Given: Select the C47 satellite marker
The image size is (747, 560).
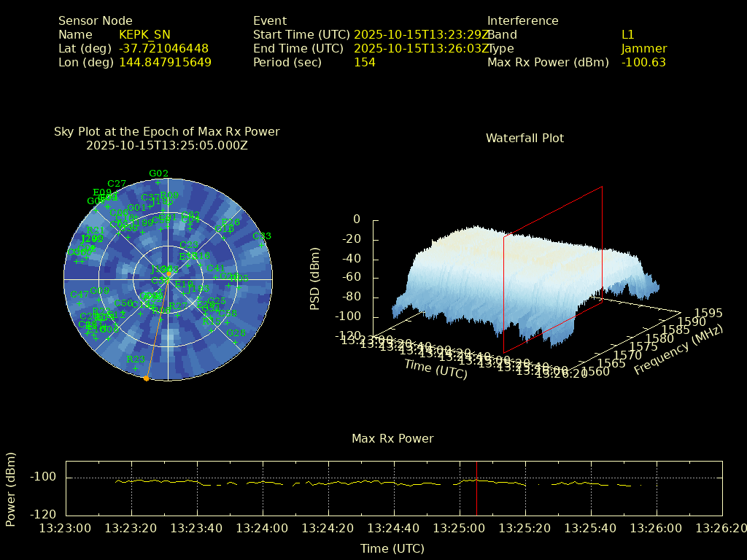Looking at the screenshot, I should tap(79, 303).
